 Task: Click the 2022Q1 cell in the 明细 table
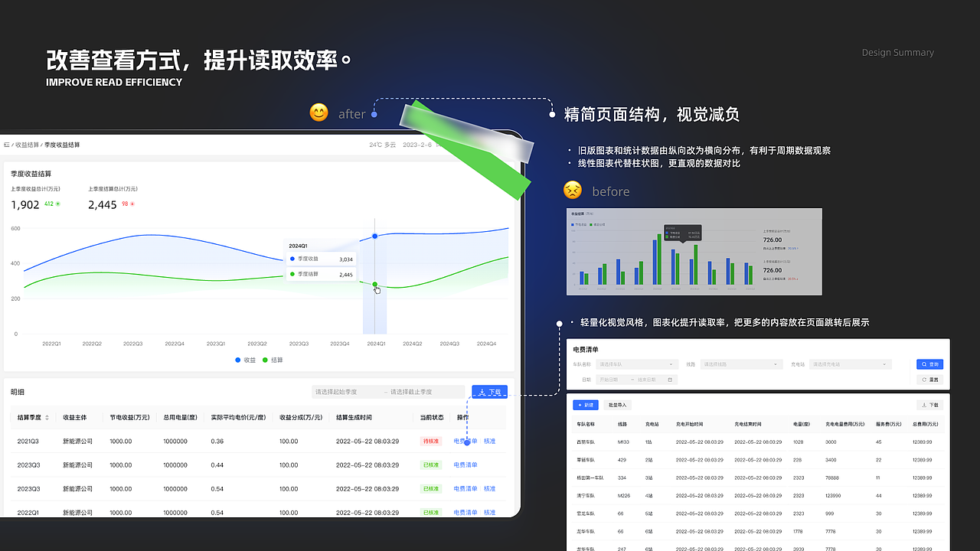click(x=28, y=513)
